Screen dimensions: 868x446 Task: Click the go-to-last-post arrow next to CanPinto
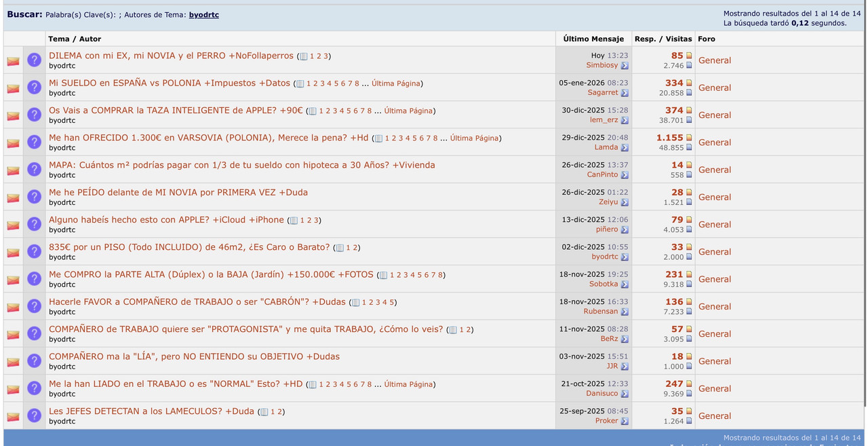(625, 175)
